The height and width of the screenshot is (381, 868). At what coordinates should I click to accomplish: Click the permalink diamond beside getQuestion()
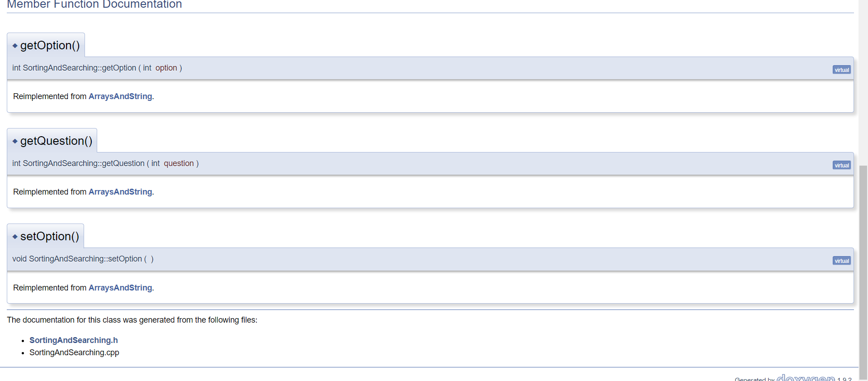pyautogui.click(x=15, y=141)
